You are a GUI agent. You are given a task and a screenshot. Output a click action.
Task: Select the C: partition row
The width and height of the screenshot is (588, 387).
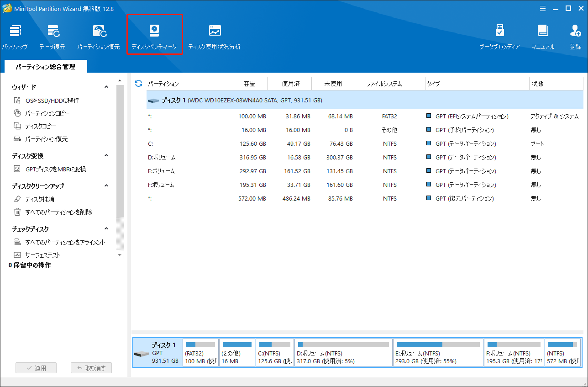[365, 144]
